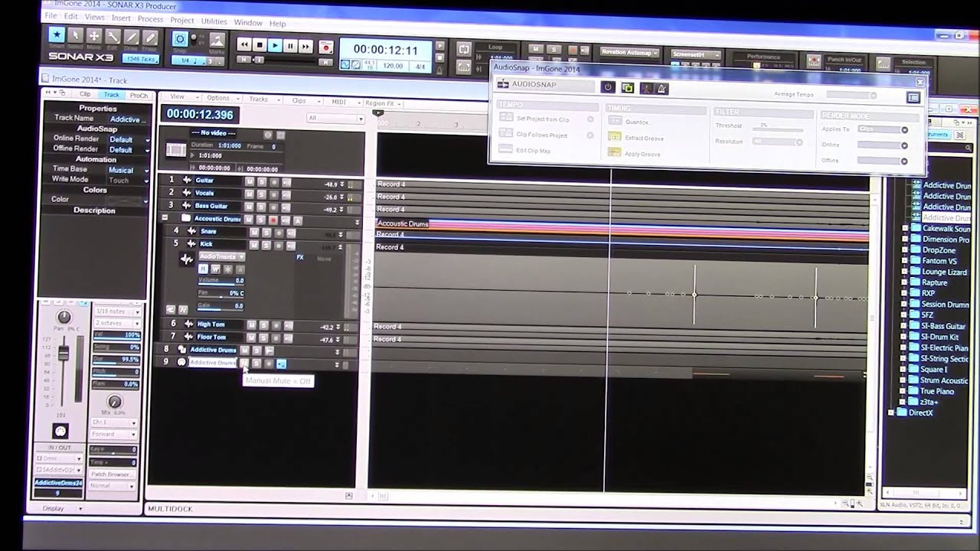Select the Smart tool star icon
The image size is (980, 551).
pos(57,35)
